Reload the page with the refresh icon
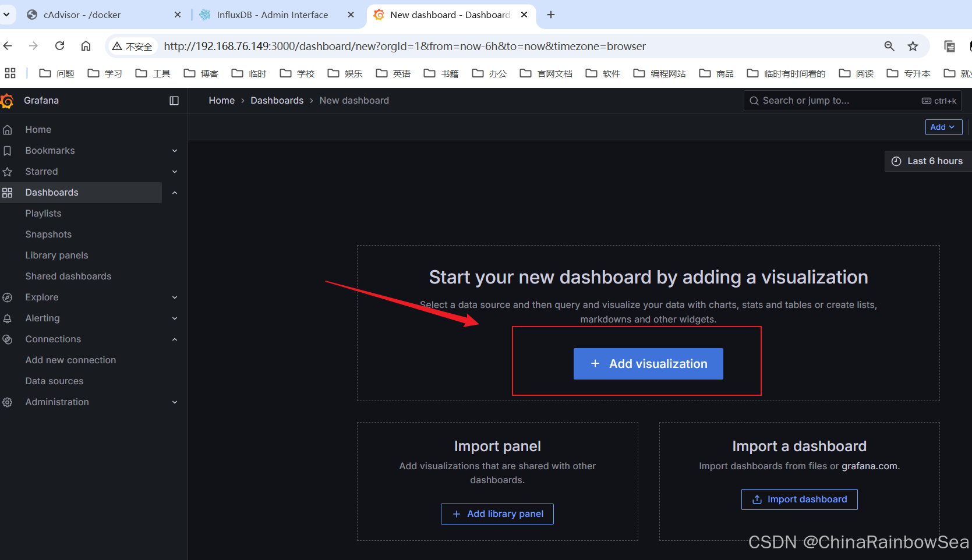Image resolution: width=972 pixels, height=560 pixels. pyautogui.click(x=59, y=46)
